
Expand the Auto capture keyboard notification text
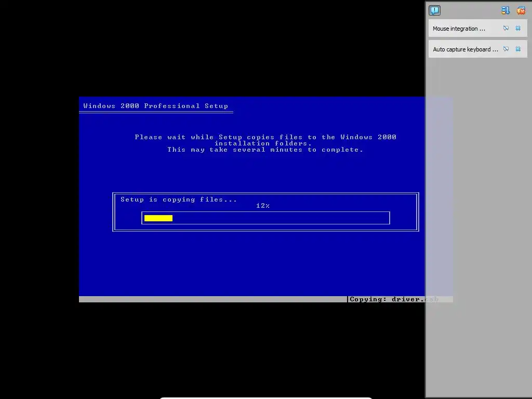(465, 49)
